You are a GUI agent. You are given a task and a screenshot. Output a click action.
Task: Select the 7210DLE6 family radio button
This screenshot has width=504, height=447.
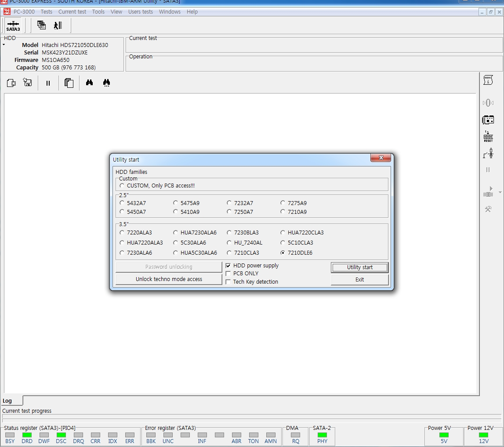(283, 253)
